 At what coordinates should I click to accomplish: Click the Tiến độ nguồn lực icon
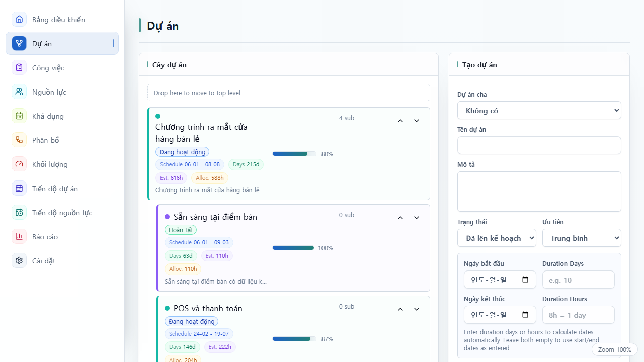(19, 213)
